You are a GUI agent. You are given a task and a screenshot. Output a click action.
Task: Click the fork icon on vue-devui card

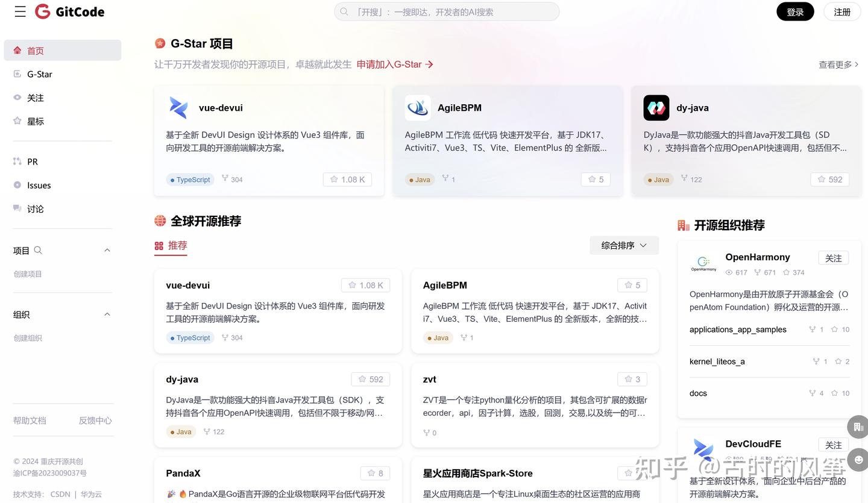[x=224, y=179]
